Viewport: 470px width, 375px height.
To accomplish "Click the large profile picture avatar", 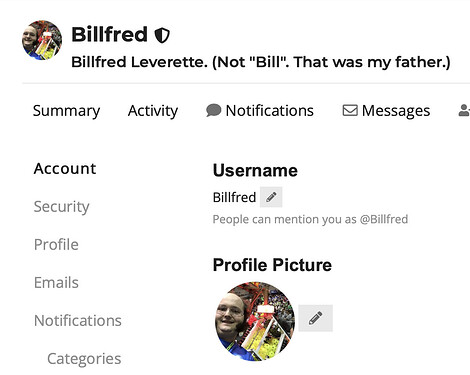I will pos(255,322).
